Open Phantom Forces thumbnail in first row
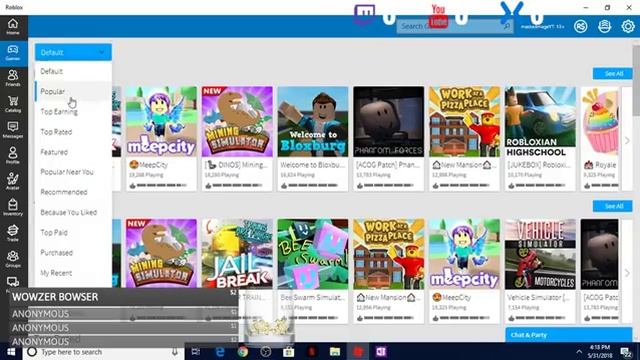The image size is (640, 360). pyautogui.click(x=389, y=121)
